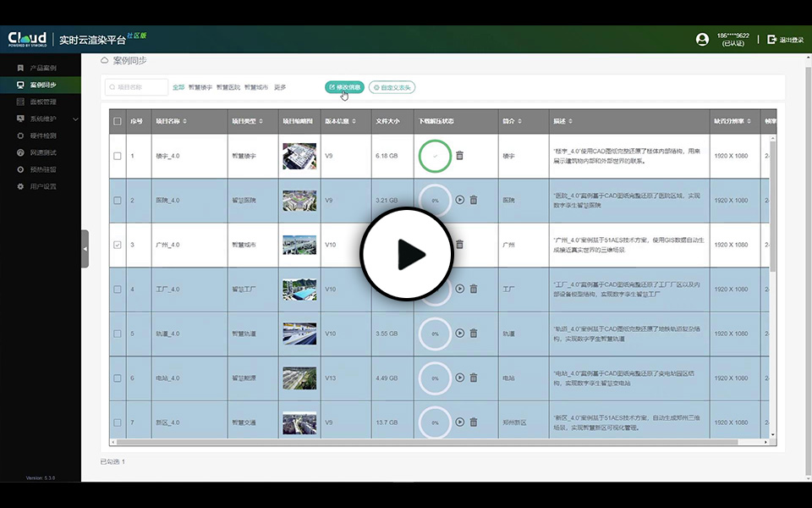Filter by 智慧楼宇 category
This screenshot has height=508, width=812.
click(200, 87)
